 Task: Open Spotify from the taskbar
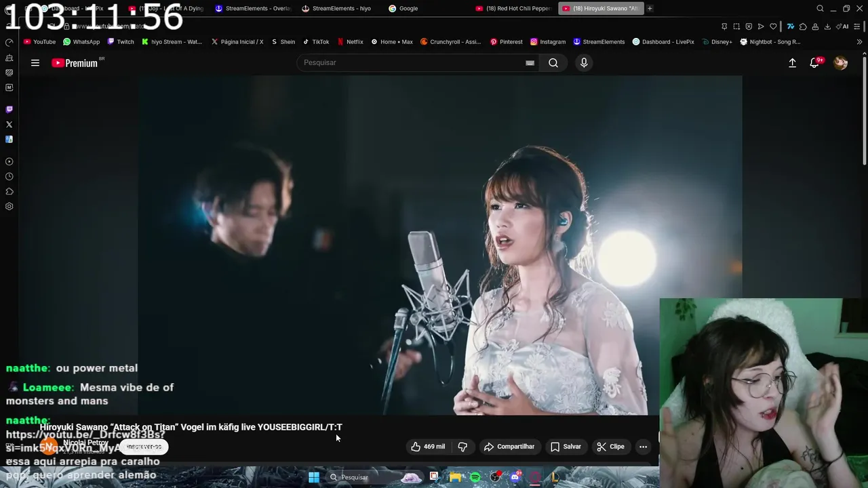(x=475, y=477)
